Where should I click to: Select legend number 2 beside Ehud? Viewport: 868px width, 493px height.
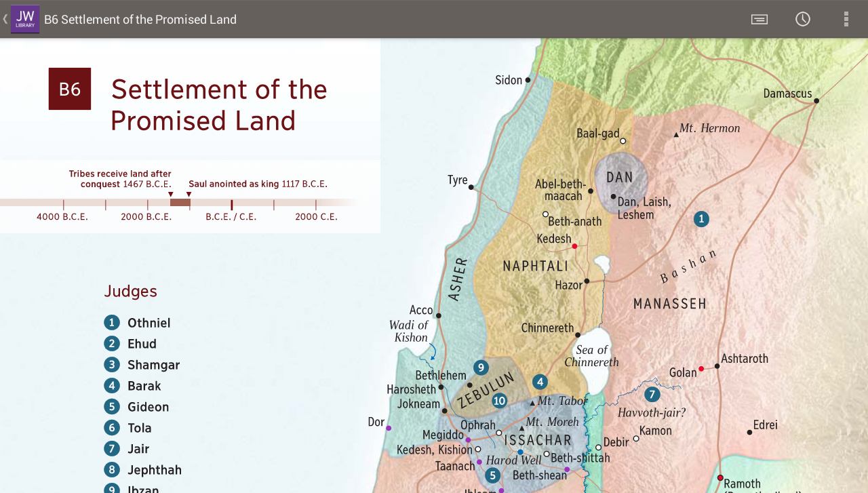pyautogui.click(x=112, y=344)
